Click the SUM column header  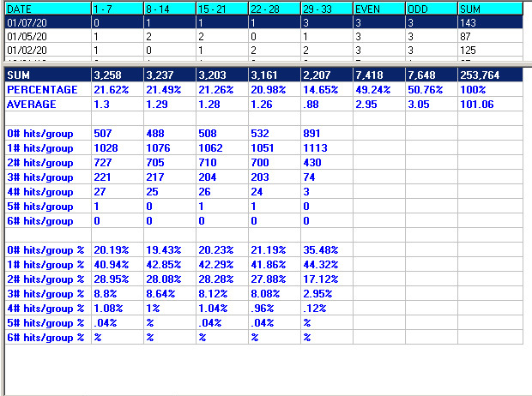490,9
